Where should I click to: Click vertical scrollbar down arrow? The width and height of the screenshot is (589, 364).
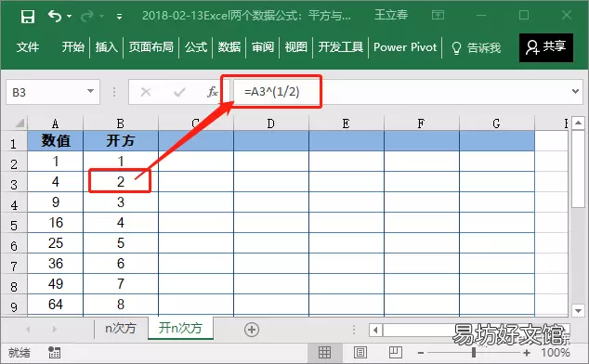point(578,311)
